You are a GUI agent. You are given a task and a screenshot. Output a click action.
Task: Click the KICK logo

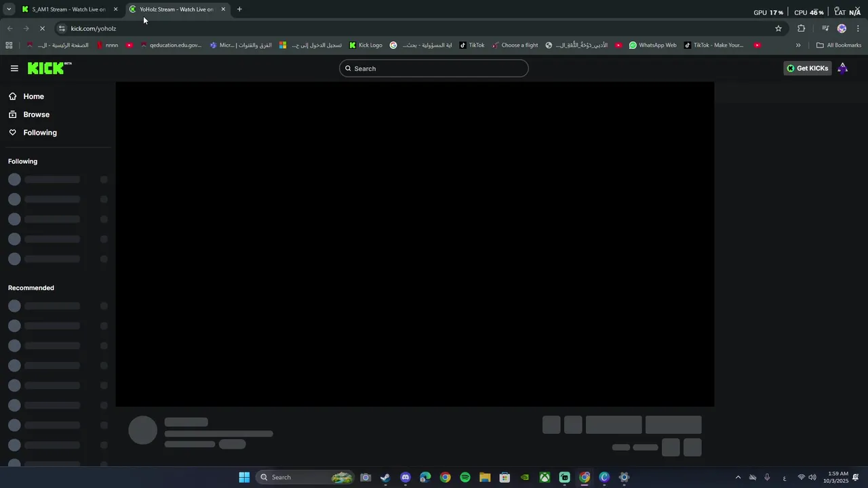(x=50, y=68)
